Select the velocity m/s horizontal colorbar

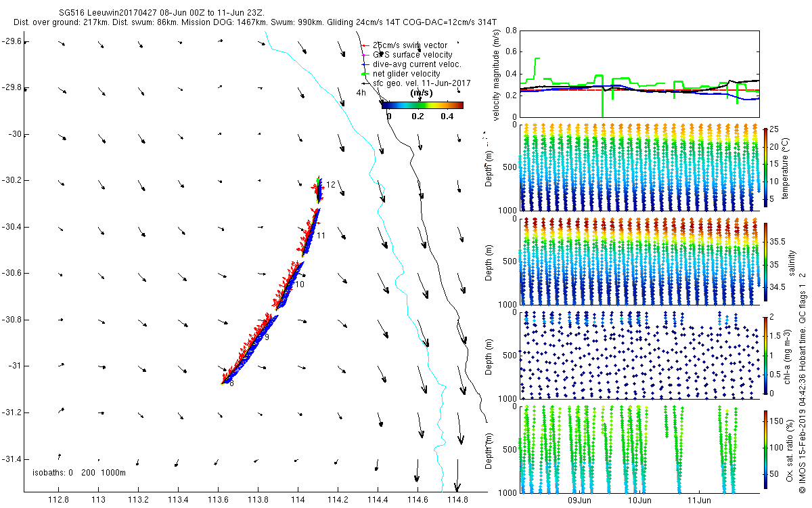coord(422,105)
